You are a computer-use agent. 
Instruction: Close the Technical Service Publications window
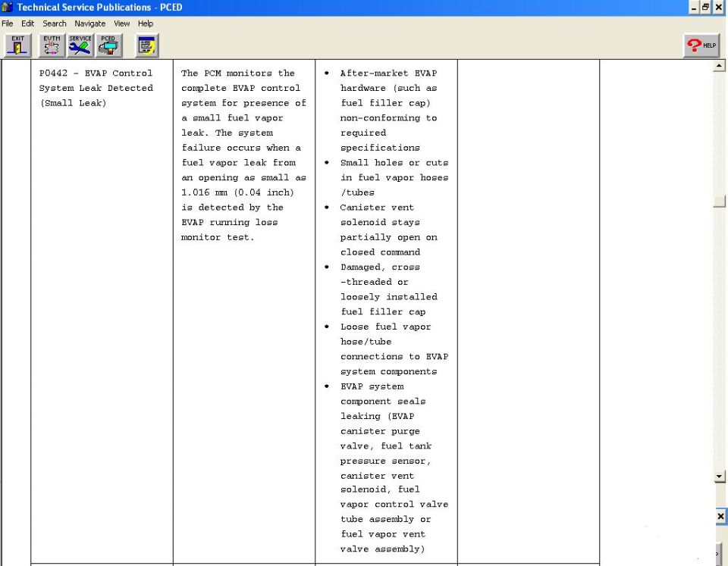point(718,8)
